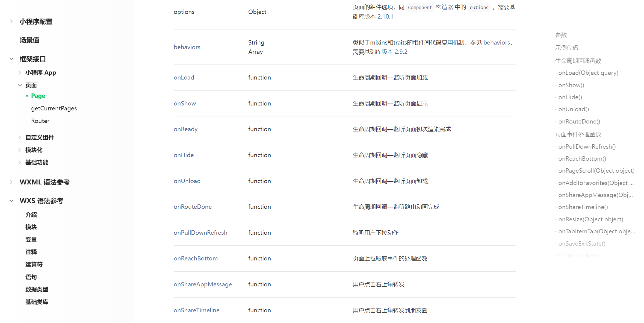Screen dimensions: 644x323
Task: Open getCurrentPages in sidebar
Action: (x=54, y=108)
